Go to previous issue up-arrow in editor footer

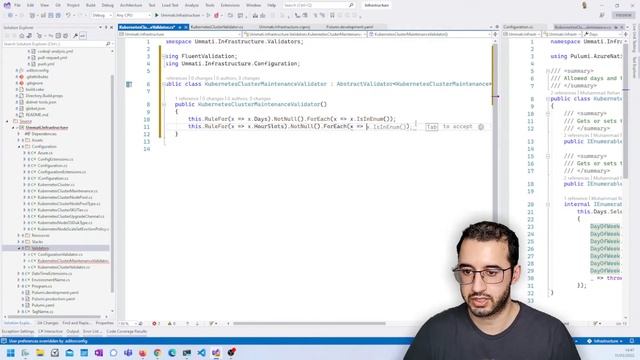click(x=187, y=323)
